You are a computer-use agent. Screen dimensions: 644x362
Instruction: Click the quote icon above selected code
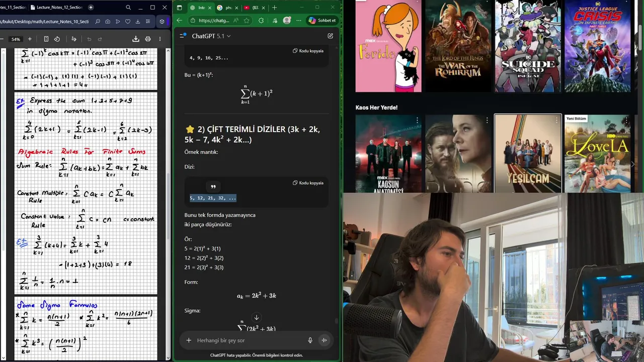pyautogui.click(x=213, y=187)
